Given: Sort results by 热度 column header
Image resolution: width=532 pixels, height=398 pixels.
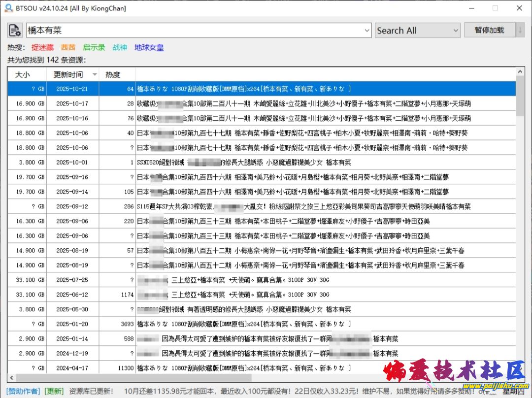Looking at the screenshot, I should tap(112, 75).
